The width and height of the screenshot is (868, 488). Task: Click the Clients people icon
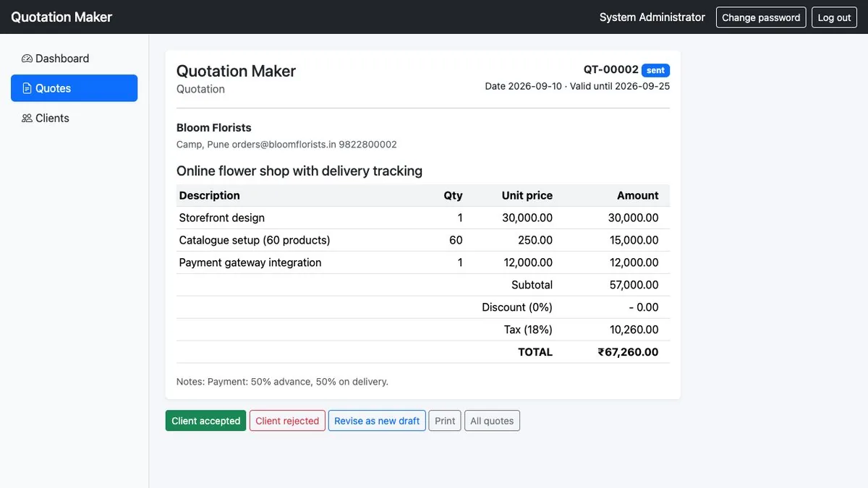27,118
